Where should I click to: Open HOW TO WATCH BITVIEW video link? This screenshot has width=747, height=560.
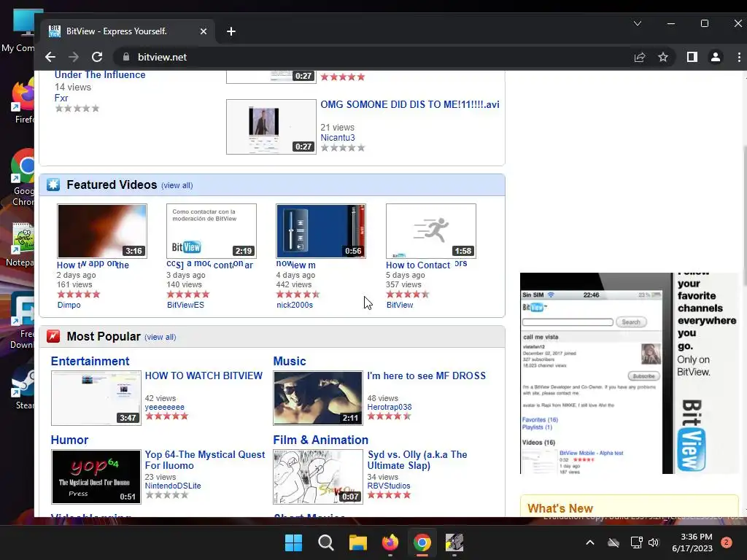(x=204, y=376)
